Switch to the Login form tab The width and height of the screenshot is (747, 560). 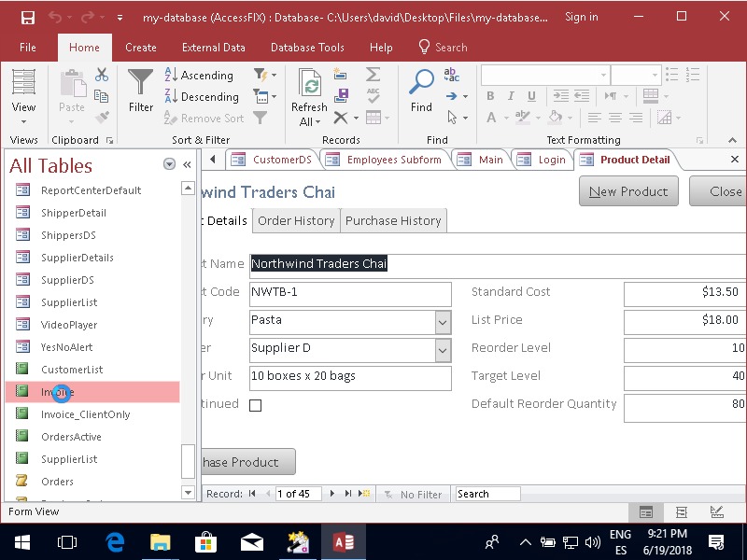point(543,160)
